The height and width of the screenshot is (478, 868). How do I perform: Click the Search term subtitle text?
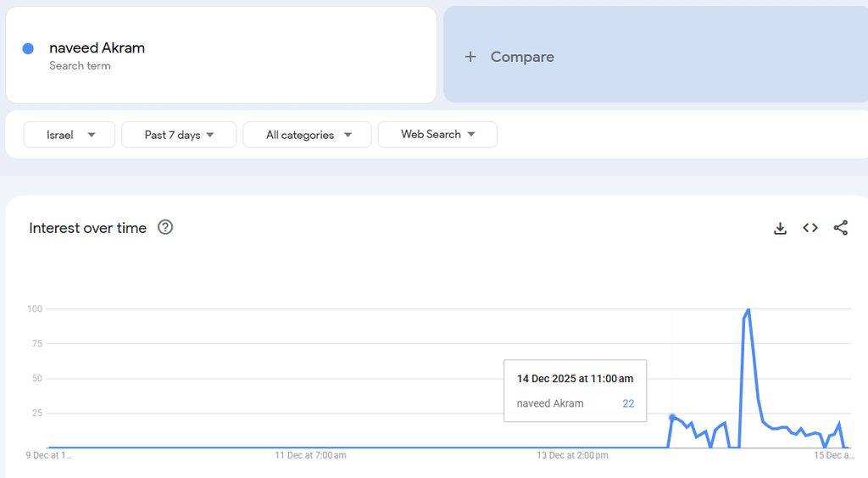click(x=80, y=66)
